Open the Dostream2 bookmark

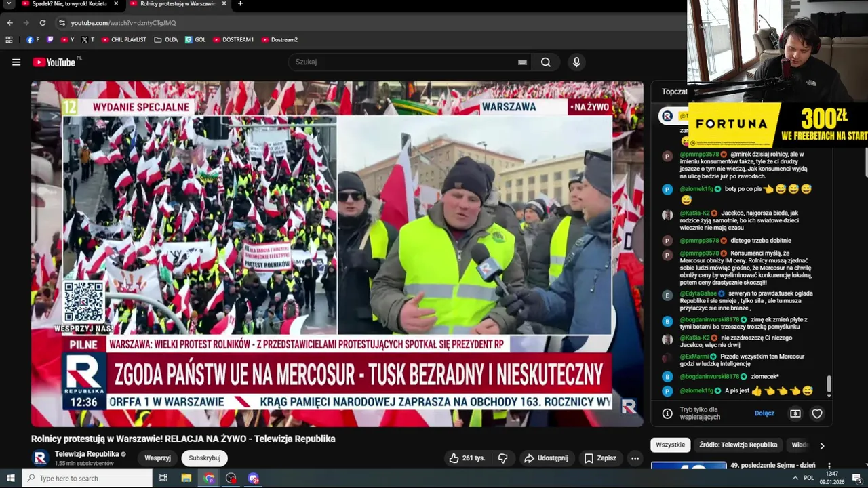point(279,40)
